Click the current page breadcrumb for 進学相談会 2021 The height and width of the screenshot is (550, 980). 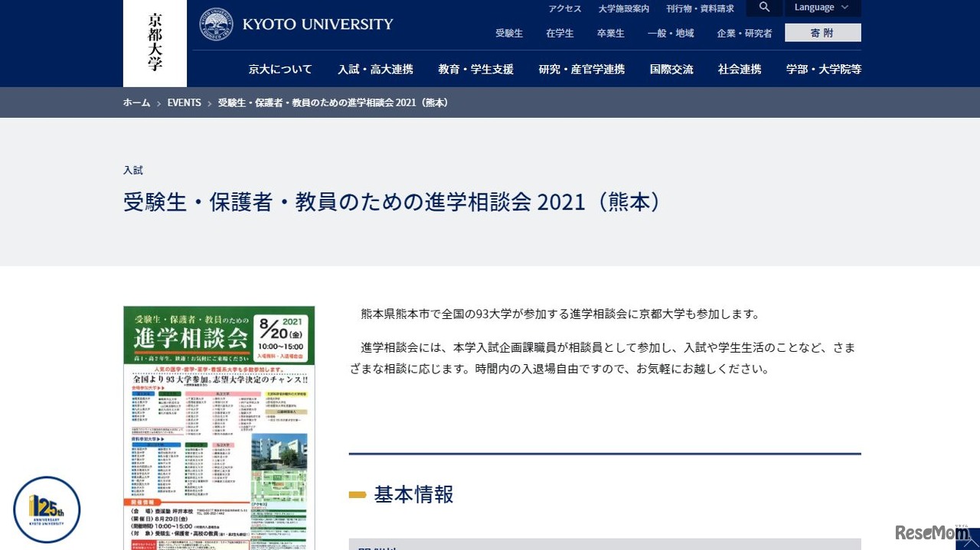(x=333, y=103)
